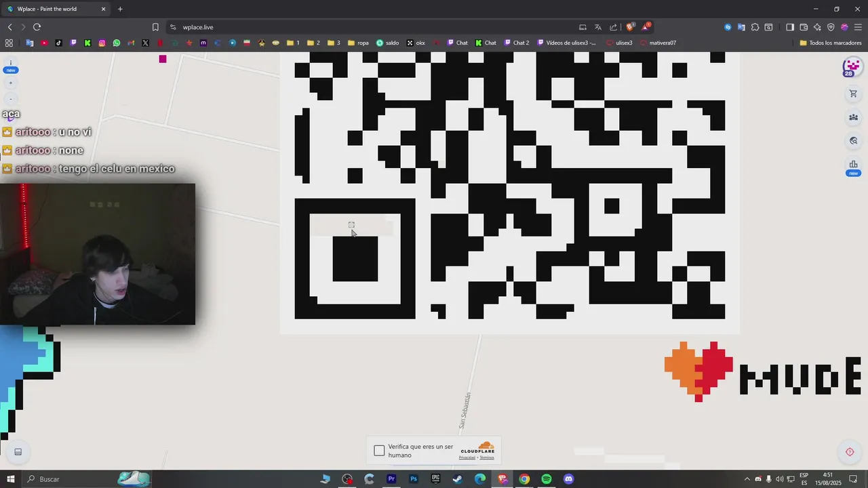Expand Todos los marcadores folder
Screen dimensions: 868x488
(831, 43)
